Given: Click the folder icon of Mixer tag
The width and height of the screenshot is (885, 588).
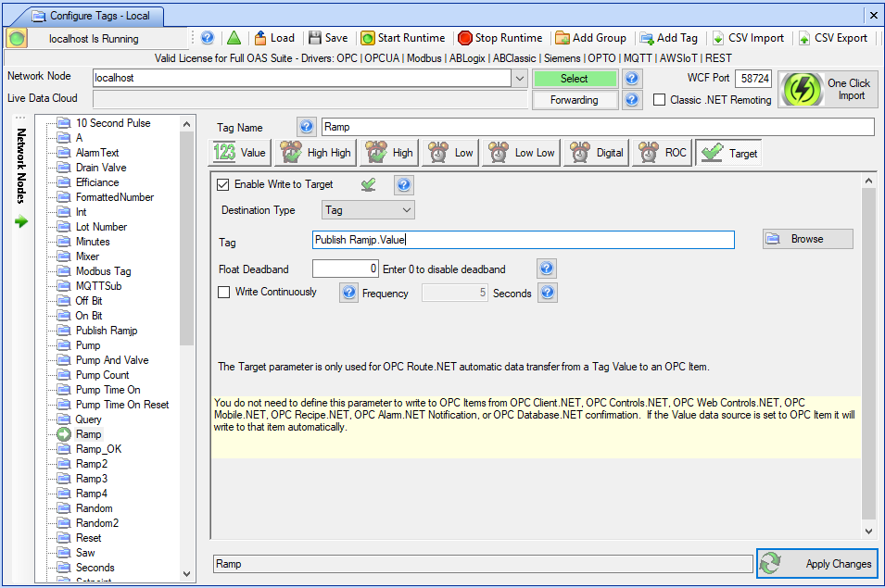Looking at the screenshot, I should 64,256.
